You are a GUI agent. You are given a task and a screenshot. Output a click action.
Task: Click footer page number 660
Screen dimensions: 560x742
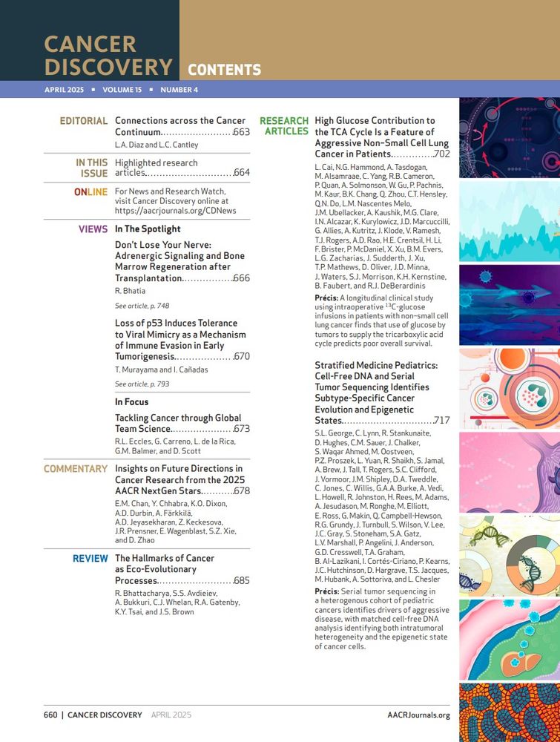(x=50, y=715)
